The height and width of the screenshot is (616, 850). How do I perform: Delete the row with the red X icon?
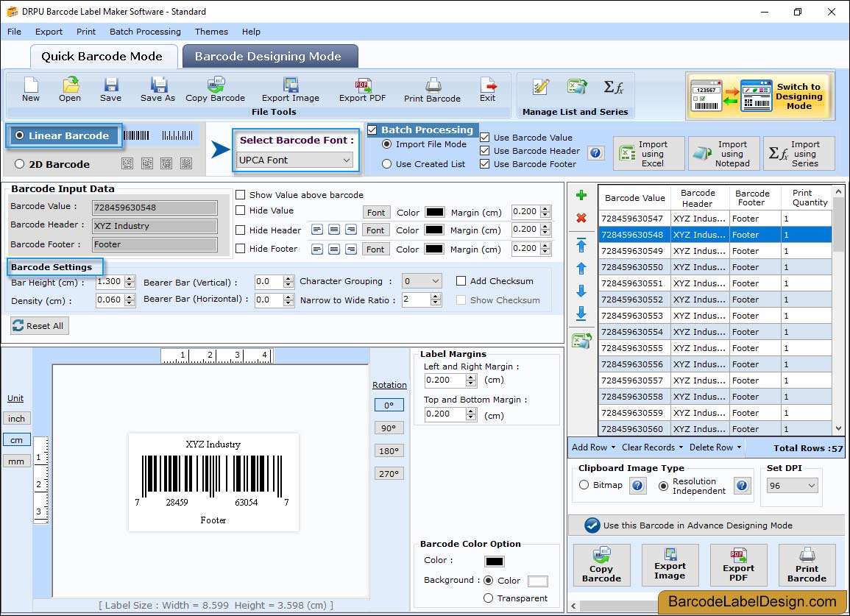[581, 218]
